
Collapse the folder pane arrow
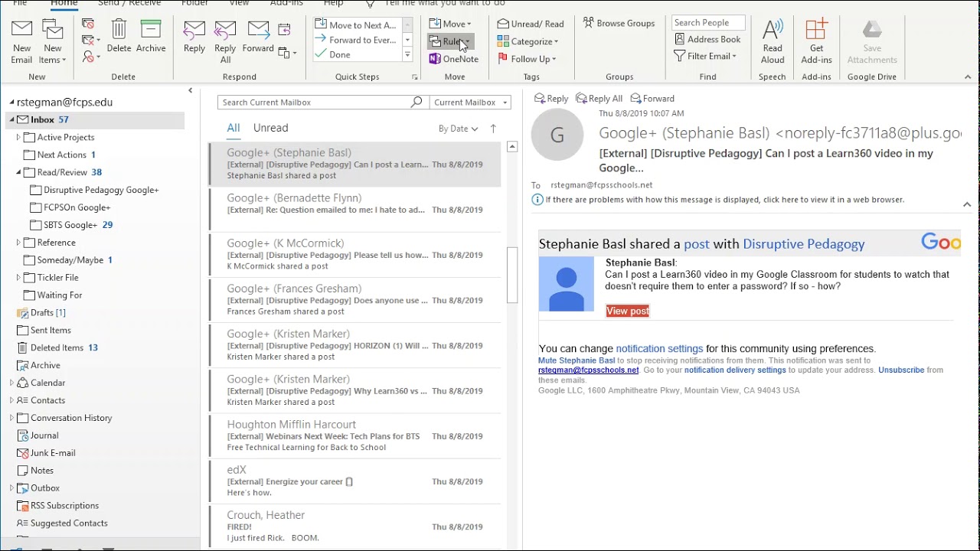191,90
